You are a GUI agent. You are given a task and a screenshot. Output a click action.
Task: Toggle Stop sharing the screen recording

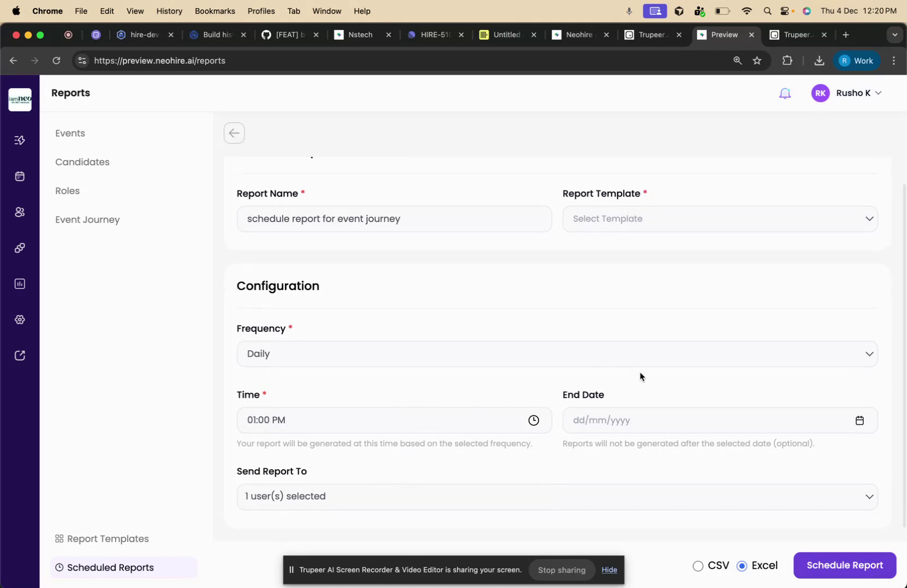[x=562, y=569]
